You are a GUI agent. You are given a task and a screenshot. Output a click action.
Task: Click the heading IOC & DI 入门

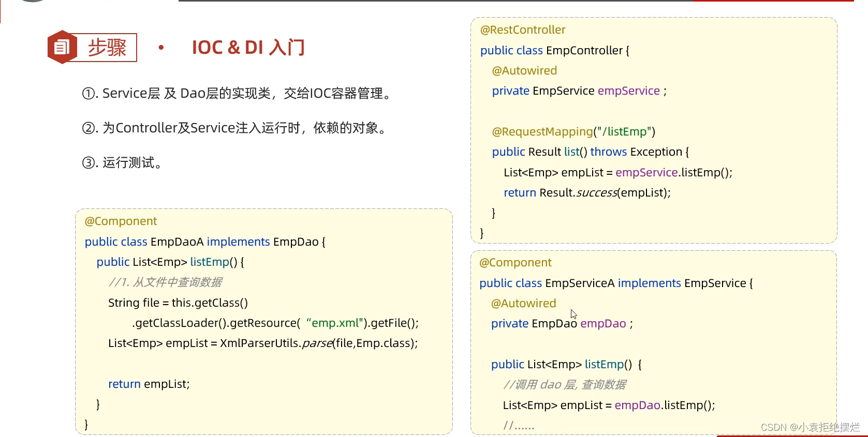pyautogui.click(x=248, y=48)
